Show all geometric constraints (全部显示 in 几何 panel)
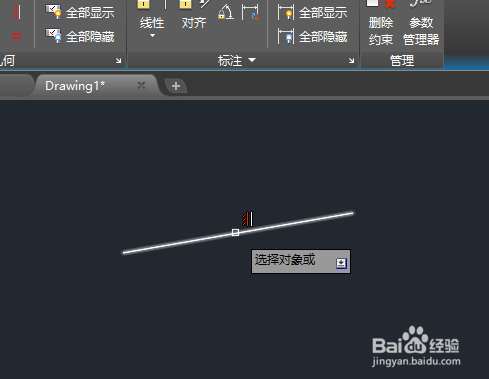 [80, 12]
